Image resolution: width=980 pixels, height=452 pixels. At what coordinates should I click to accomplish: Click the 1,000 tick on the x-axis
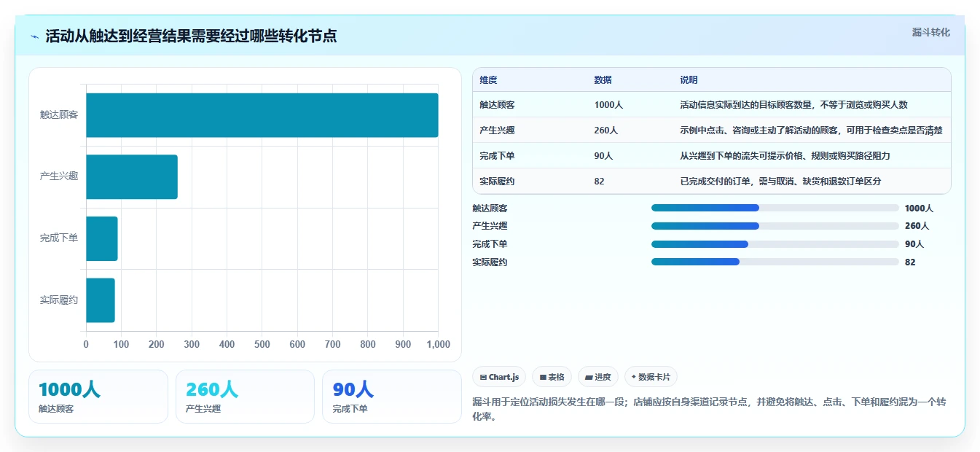pos(437,344)
